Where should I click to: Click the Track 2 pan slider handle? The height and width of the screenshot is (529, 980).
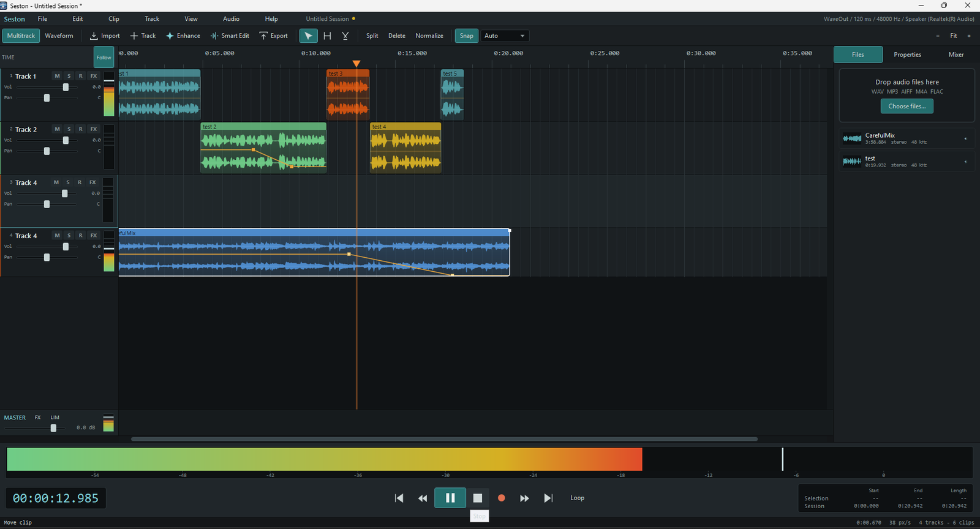[x=47, y=151]
